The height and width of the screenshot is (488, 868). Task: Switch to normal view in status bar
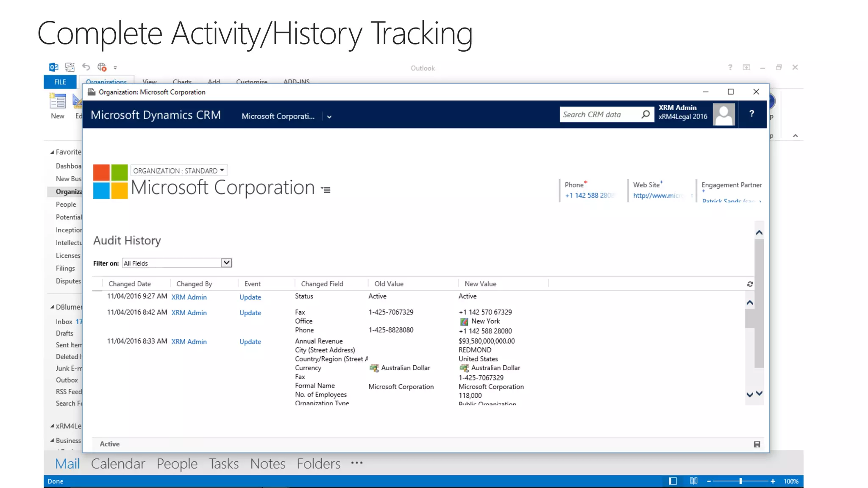[673, 481]
